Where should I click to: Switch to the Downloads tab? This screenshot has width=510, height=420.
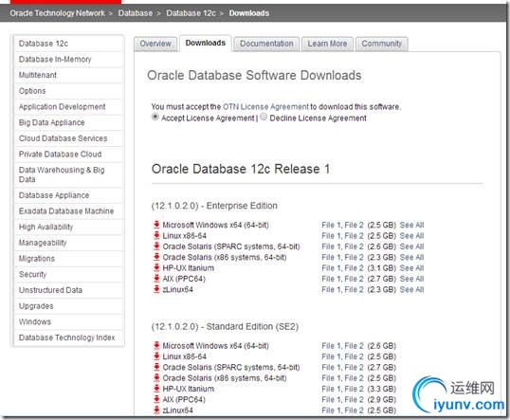pos(206,43)
